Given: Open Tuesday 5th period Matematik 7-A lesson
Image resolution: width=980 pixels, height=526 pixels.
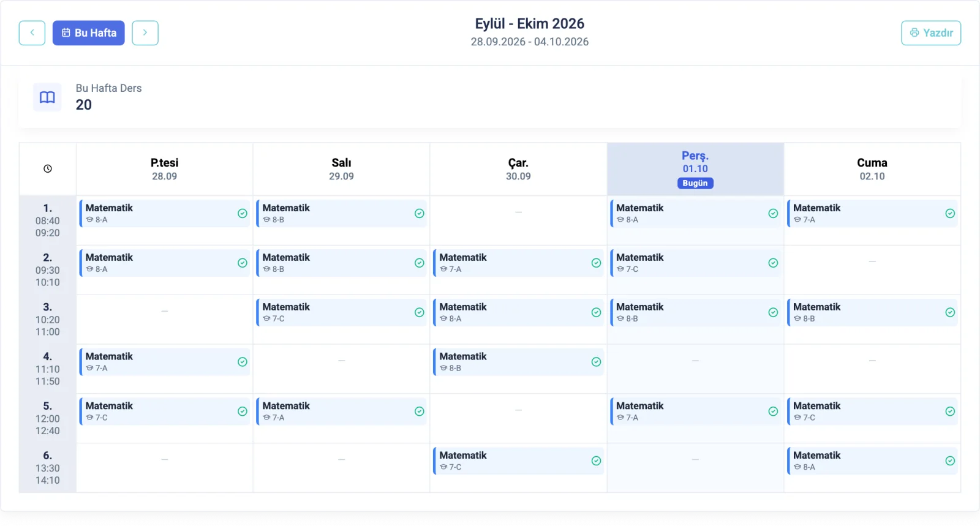Looking at the screenshot, I should tap(341, 411).
